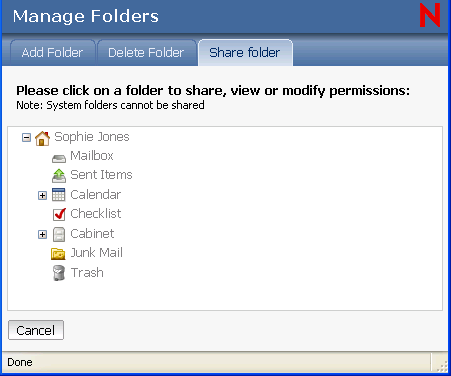Click the Sent Items outbox icon
This screenshot has height=376, width=451.
click(x=59, y=176)
